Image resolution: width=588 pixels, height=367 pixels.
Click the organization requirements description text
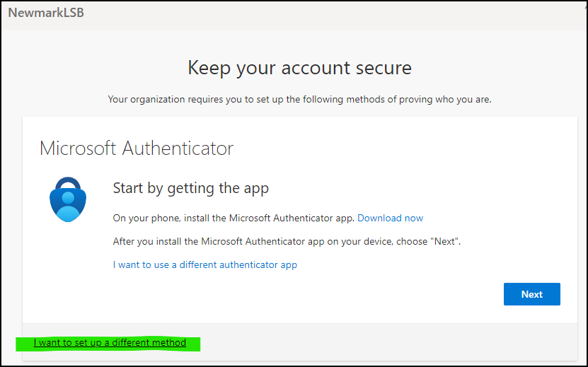pyautogui.click(x=299, y=100)
